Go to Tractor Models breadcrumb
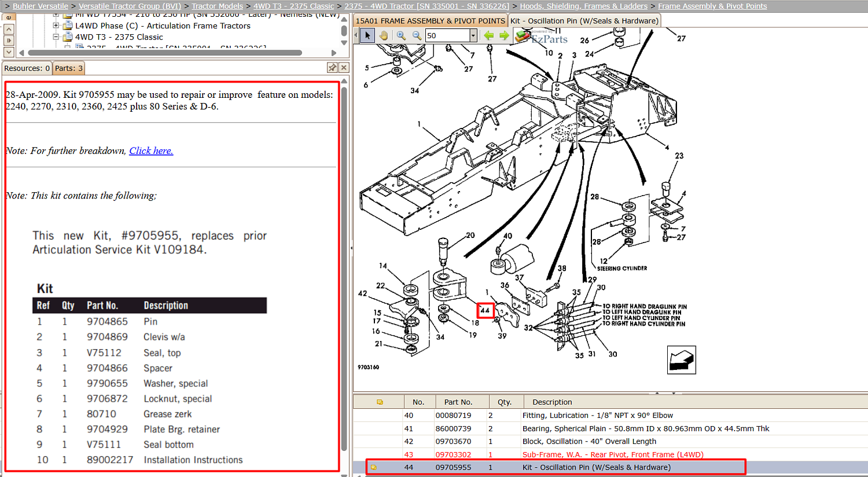 (x=217, y=6)
